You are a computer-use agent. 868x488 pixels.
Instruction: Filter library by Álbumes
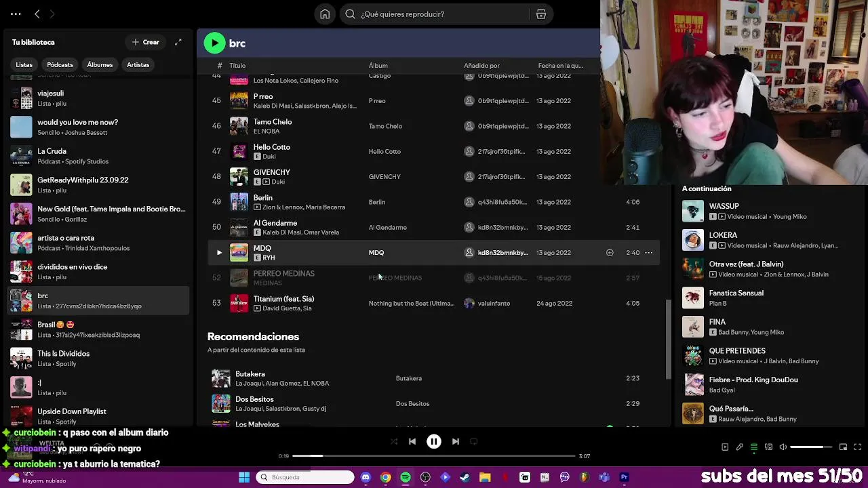100,65
